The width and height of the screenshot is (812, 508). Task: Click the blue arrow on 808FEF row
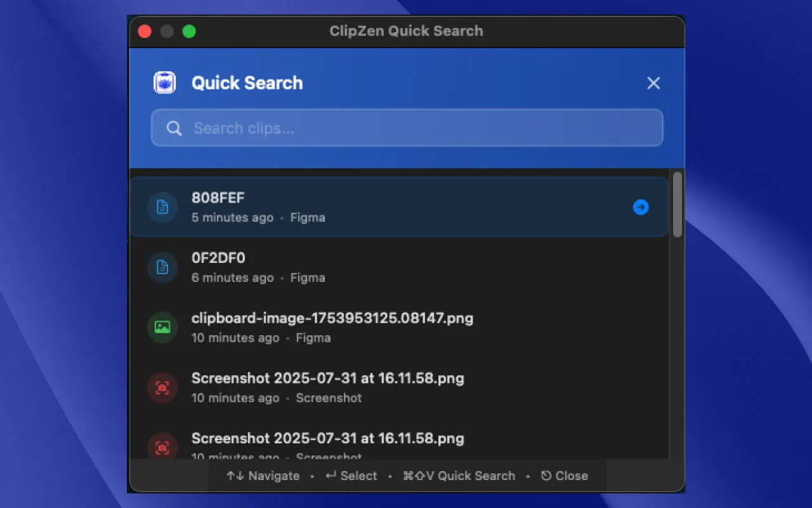[641, 207]
